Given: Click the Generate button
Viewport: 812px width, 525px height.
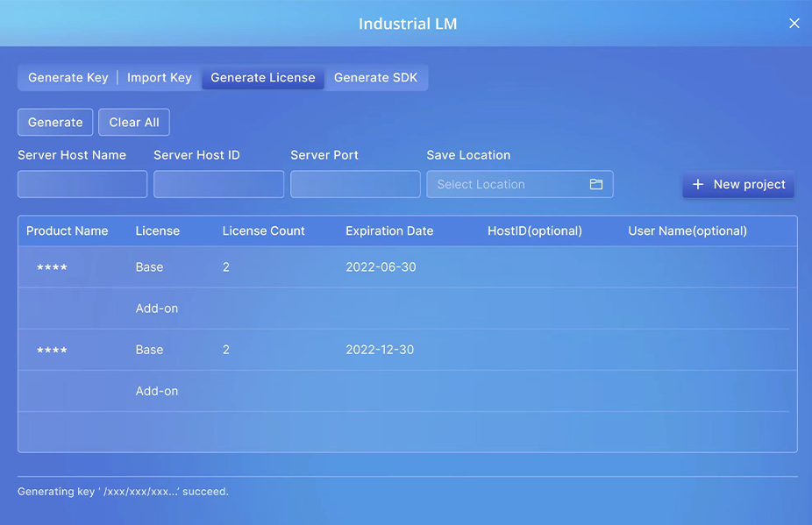Looking at the screenshot, I should pyautogui.click(x=55, y=122).
